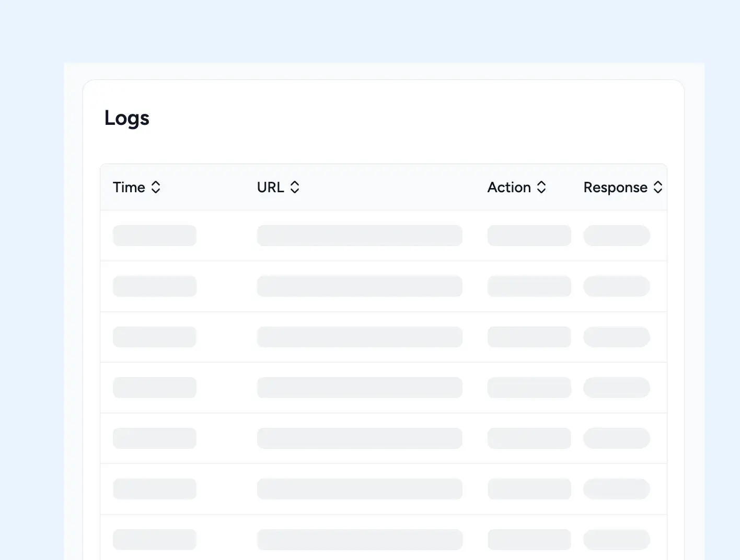Sort logs by Response column arrows

pos(658,187)
